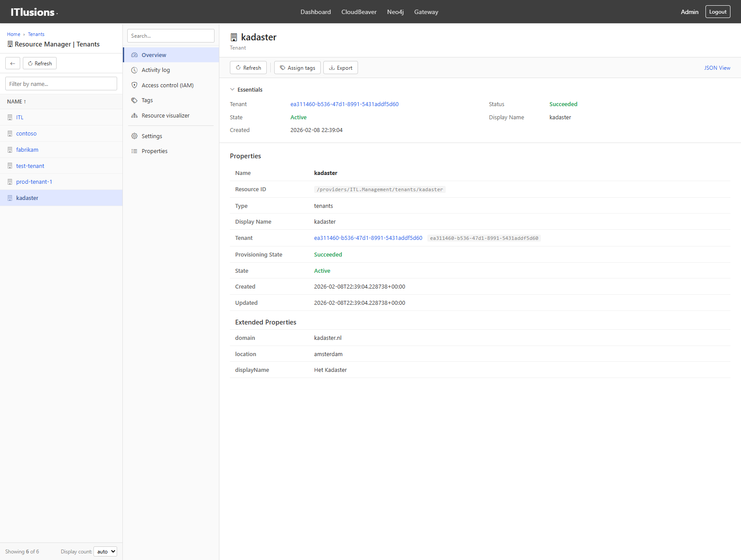
Task: Open the Neo4j navigation item
Action: (395, 12)
